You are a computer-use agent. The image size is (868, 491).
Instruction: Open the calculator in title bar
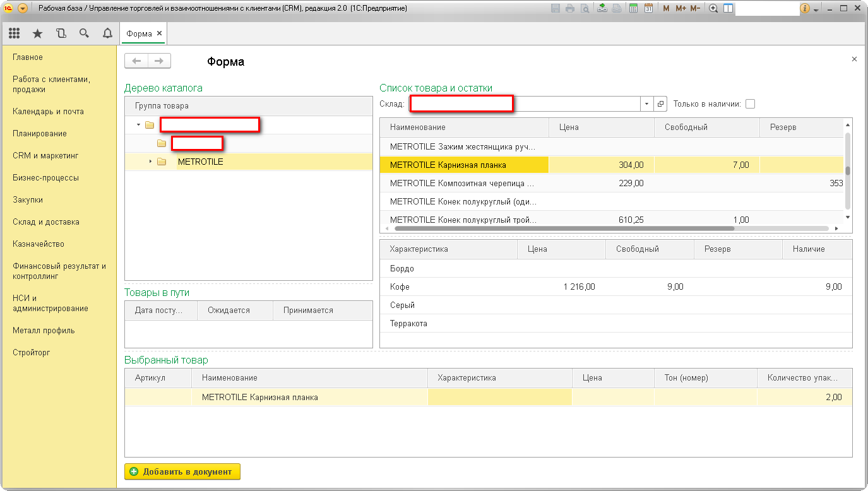point(633,9)
